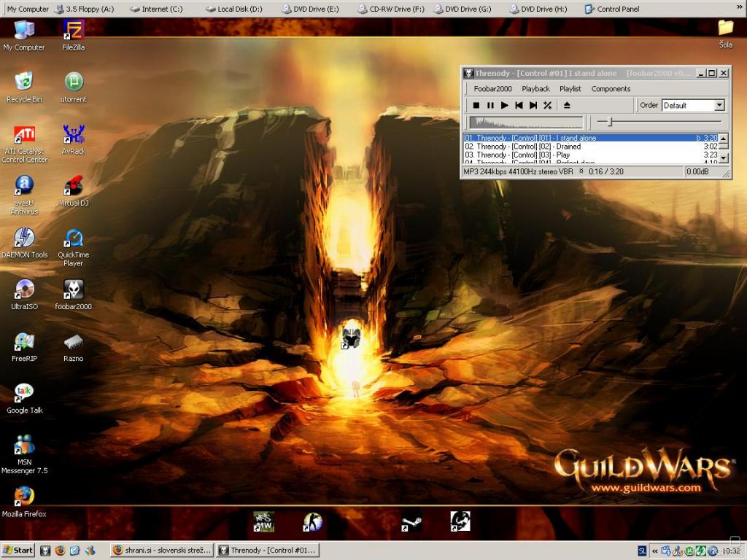Screen dimensions: 747x560
Task: Open the NFS MW game shortcut icon
Action: (263, 521)
